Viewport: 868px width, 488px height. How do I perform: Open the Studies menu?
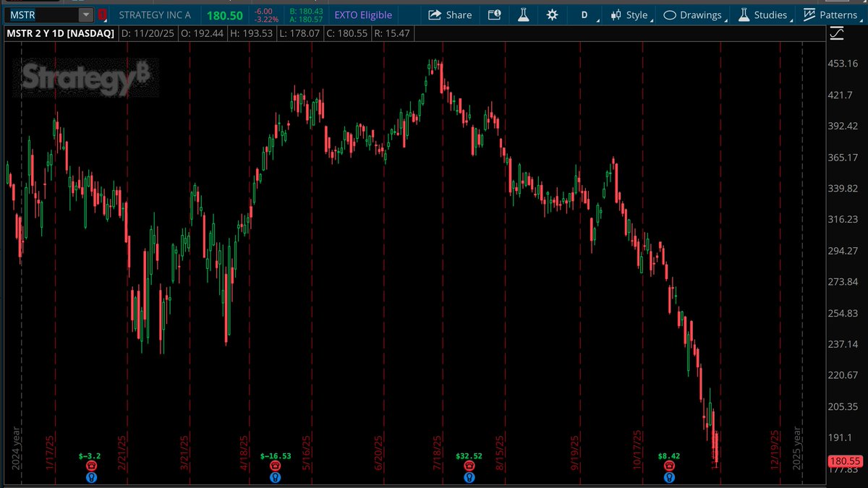pyautogui.click(x=762, y=14)
